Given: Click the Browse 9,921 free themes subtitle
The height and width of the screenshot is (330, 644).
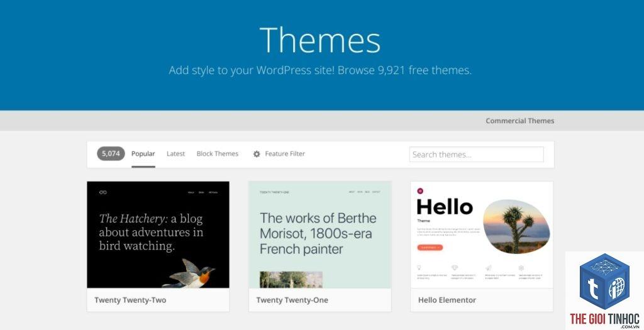Looking at the screenshot, I should [320, 70].
